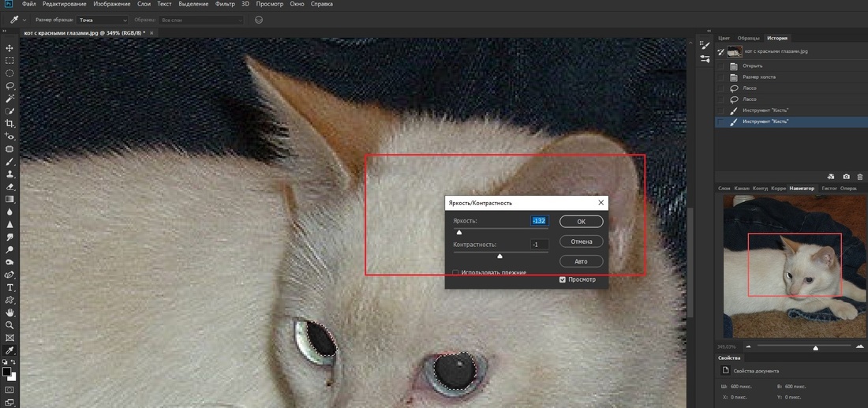Click the camera icon to create snapshot
The height and width of the screenshot is (408, 868).
tap(847, 176)
